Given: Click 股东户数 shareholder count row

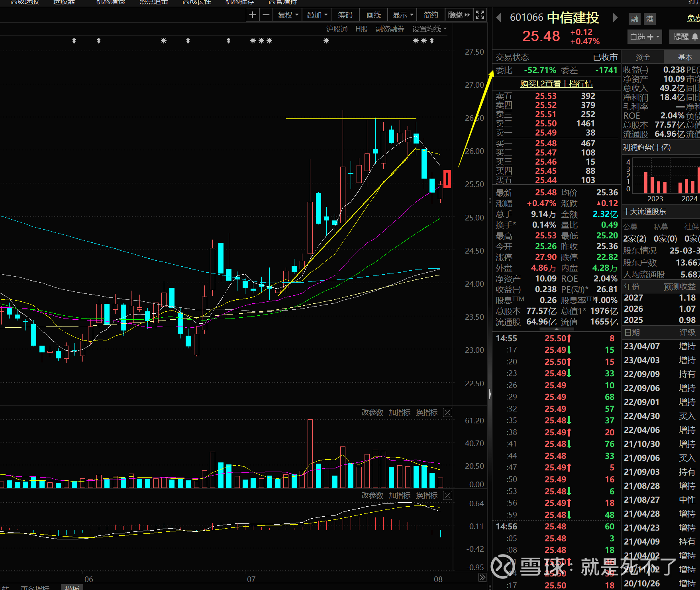Looking at the screenshot, I should (661, 263).
